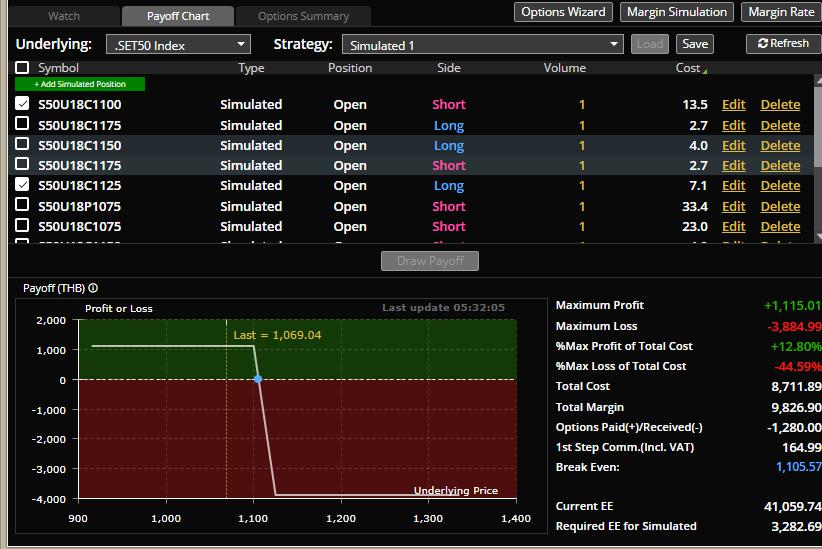
Task: Uncheck the S50U18C1100 position checkbox
Action: pyautogui.click(x=22, y=104)
